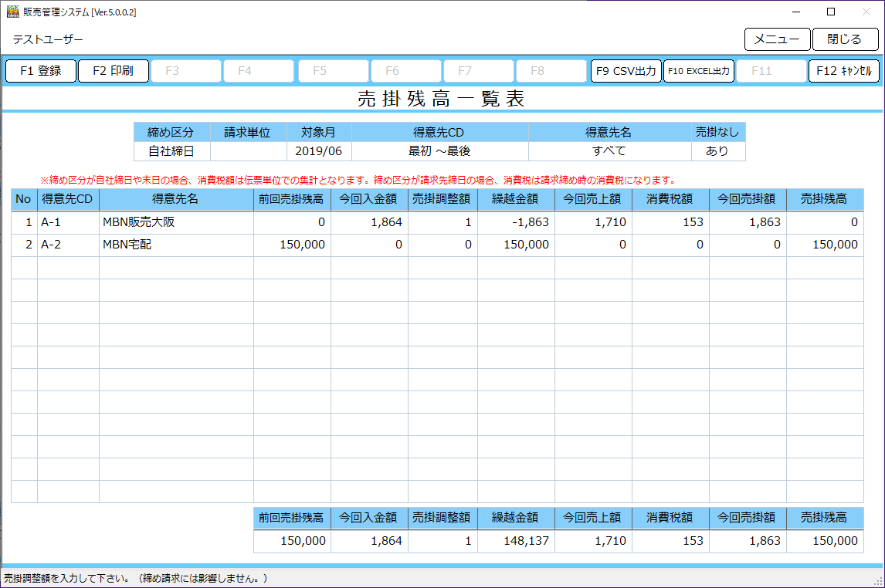Click the total 150,000 前回売掛残高 value
This screenshot has height=588, width=885.
(292, 541)
